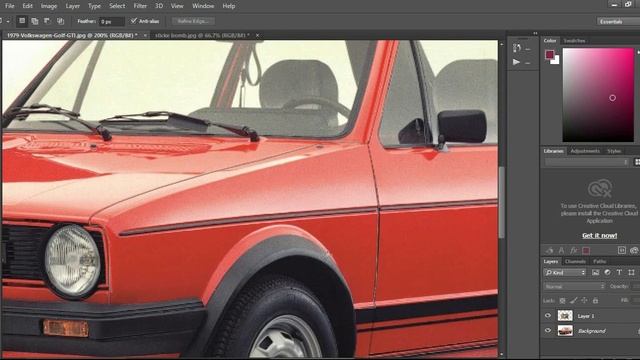This screenshot has width=640, height=360.
Task: Select New selection mode icon
Action: (x=22, y=21)
